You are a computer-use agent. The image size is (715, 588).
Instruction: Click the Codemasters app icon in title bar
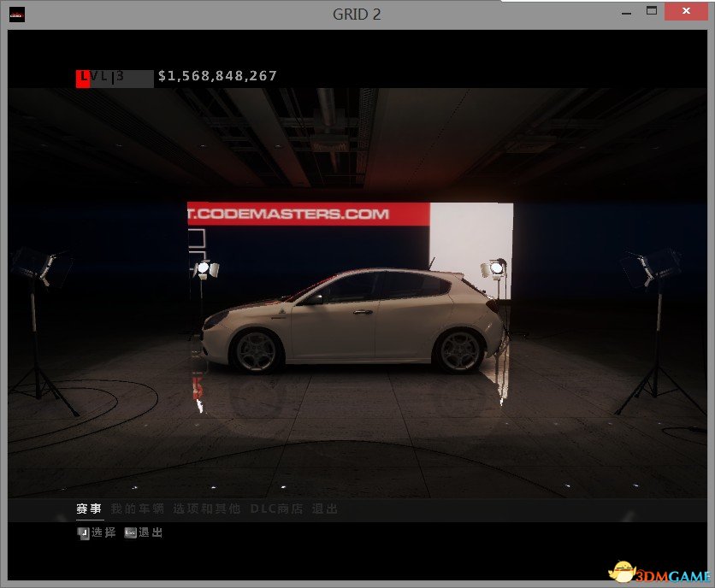[x=17, y=15]
